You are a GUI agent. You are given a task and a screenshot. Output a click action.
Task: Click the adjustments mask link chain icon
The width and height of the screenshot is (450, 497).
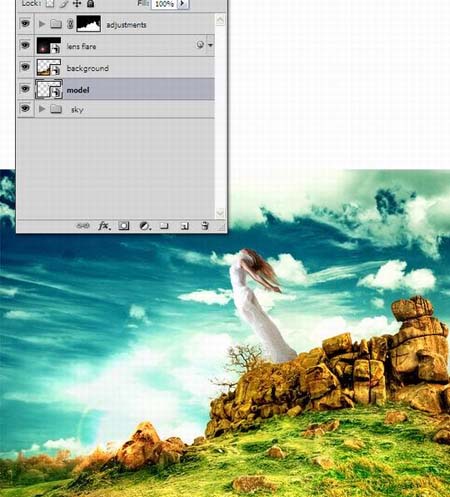(x=70, y=24)
